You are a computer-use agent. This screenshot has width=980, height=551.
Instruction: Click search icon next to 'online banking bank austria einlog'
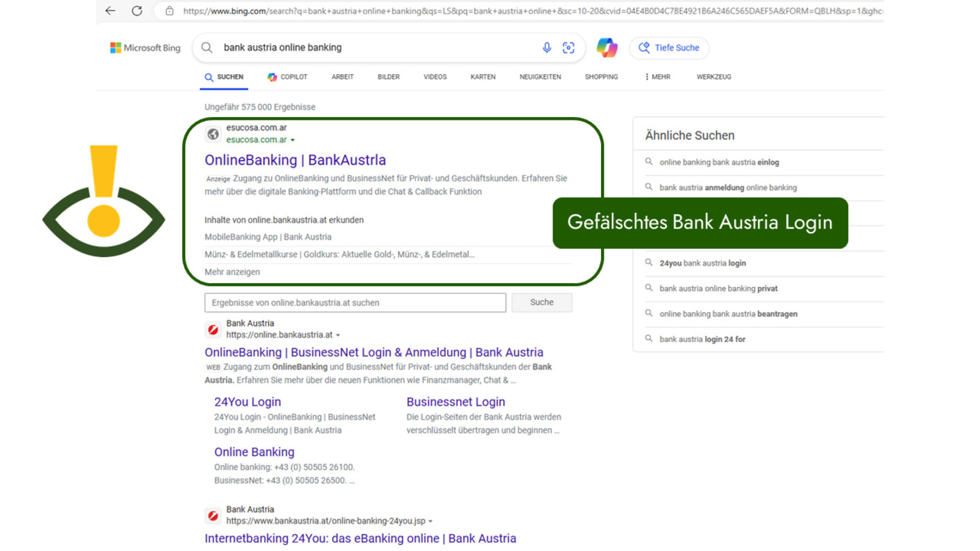coord(649,162)
